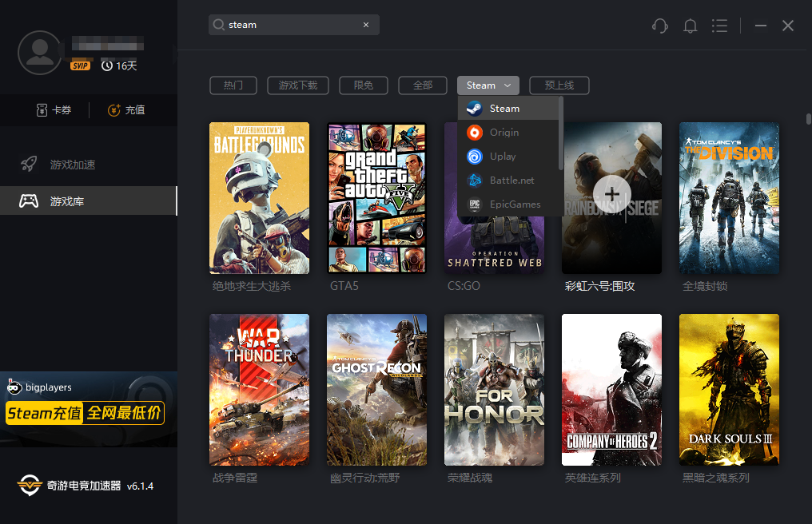Viewport: 812px width, 524px height.
Task: Click the SVIP badge
Action: [80, 65]
